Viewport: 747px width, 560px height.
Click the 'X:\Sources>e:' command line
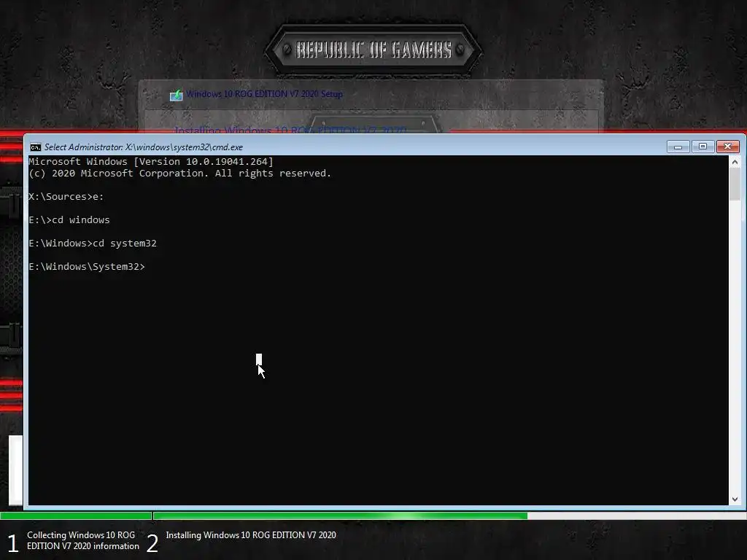(66, 197)
